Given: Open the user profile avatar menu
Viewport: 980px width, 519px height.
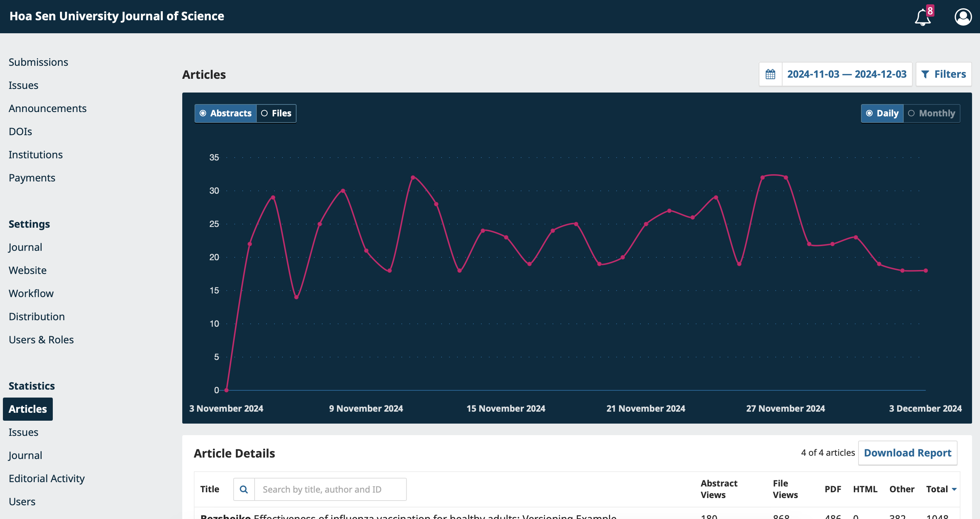Looking at the screenshot, I should tap(963, 17).
